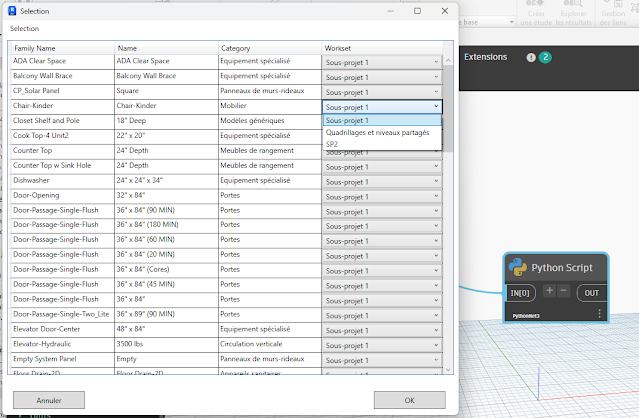The height and width of the screenshot is (418, 639).
Task: Click the Gestion des liens ribbon icon
Action: pyautogui.click(x=617, y=13)
